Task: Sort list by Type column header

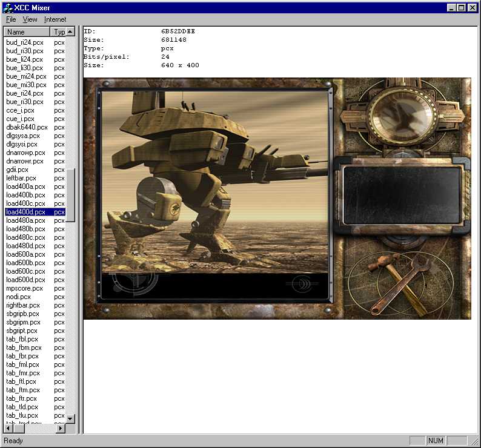Action: [58, 32]
